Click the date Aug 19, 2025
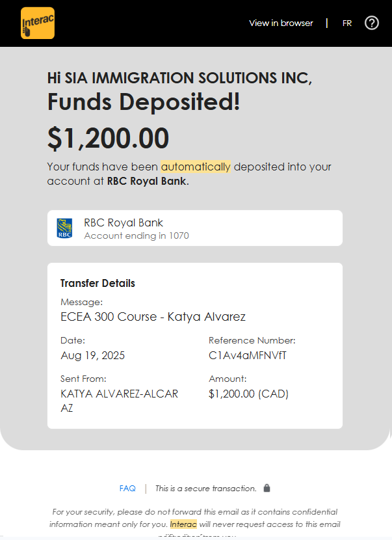392x540 pixels. 92,355
